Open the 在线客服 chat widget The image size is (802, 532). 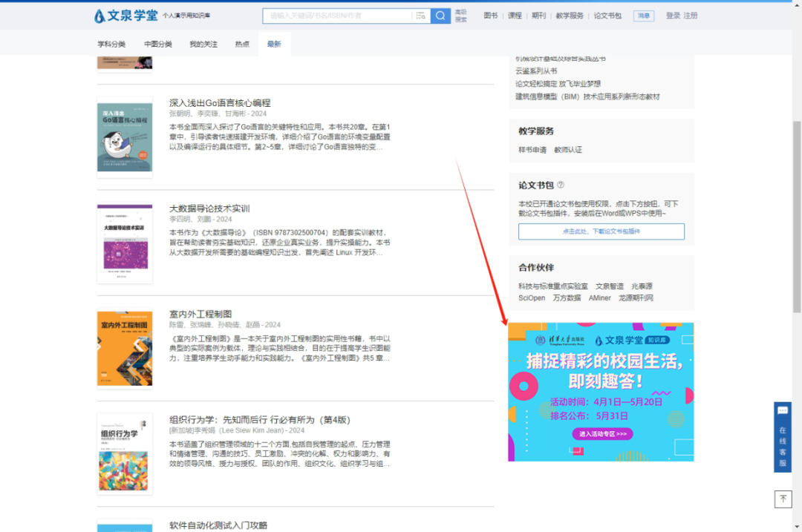click(x=783, y=437)
